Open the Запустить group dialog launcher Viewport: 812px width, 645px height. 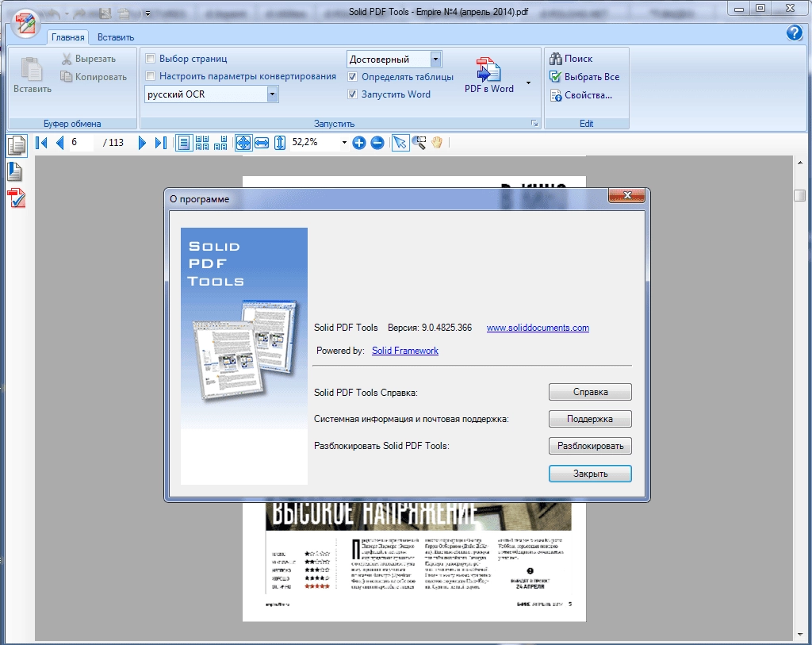point(534,123)
